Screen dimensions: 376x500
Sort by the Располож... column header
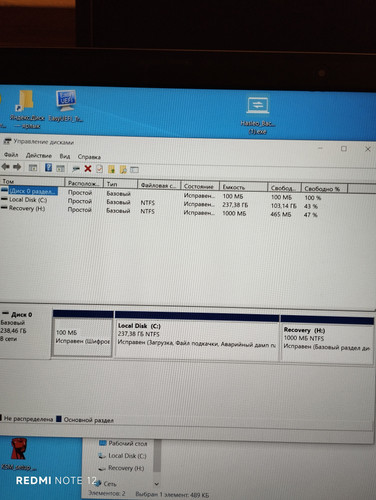pos(84,183)
